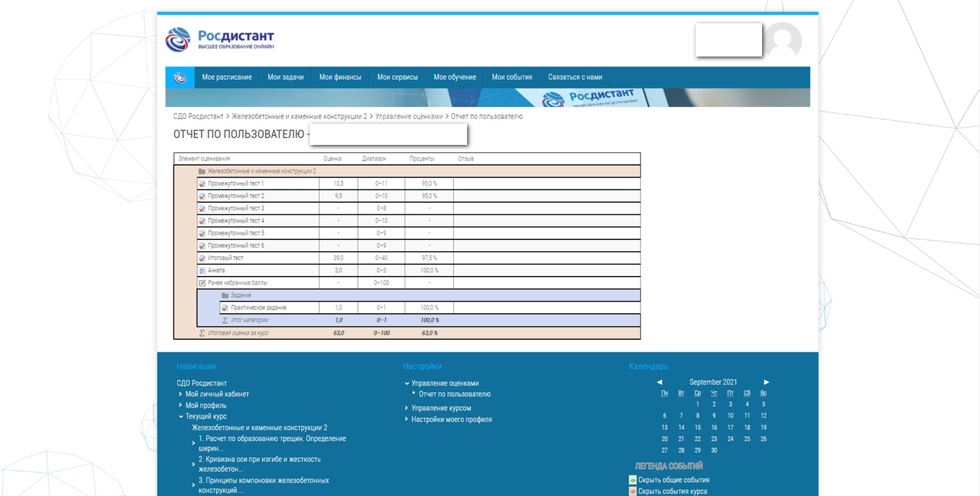Click the survey icon next to Анкета

203,271
